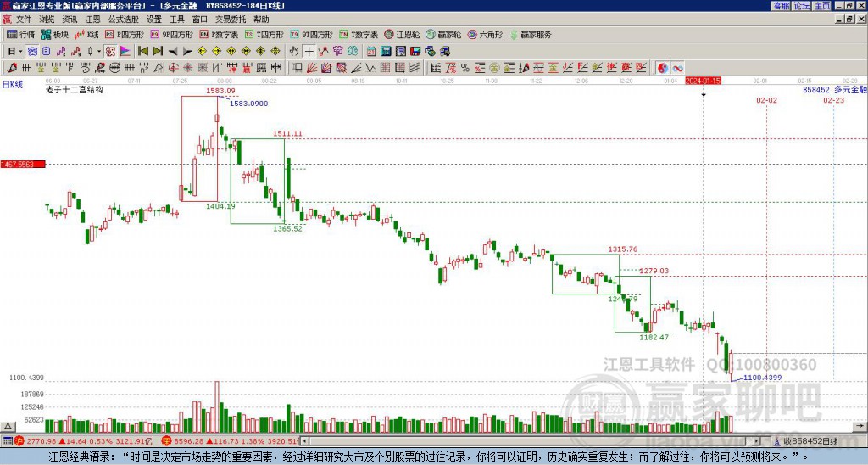Click the 论坛 forum button

(801, 6)
